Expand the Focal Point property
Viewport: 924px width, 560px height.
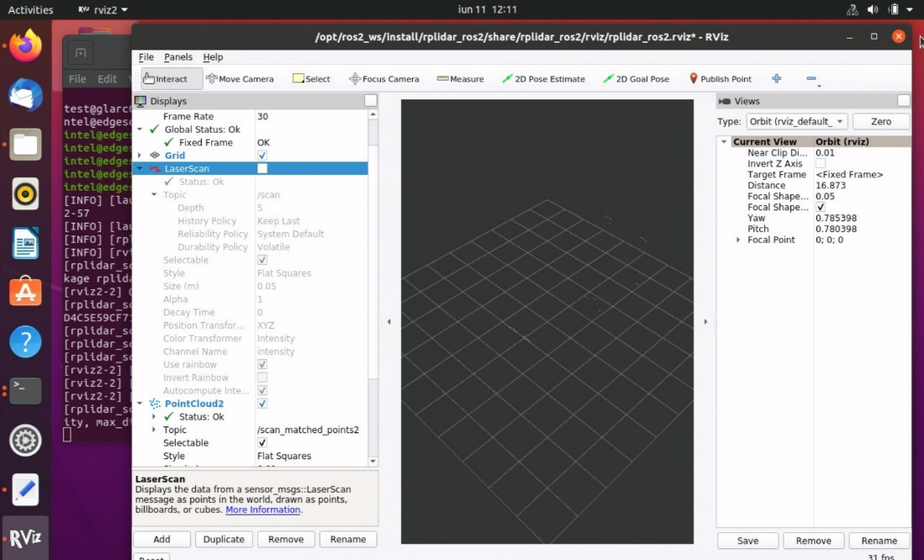738,240
